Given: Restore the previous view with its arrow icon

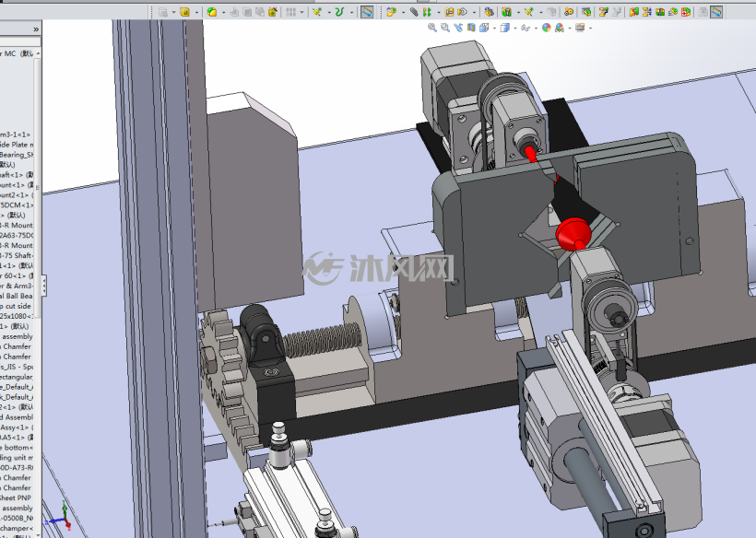Looking at the screenshot, I should tap(458, 28).
